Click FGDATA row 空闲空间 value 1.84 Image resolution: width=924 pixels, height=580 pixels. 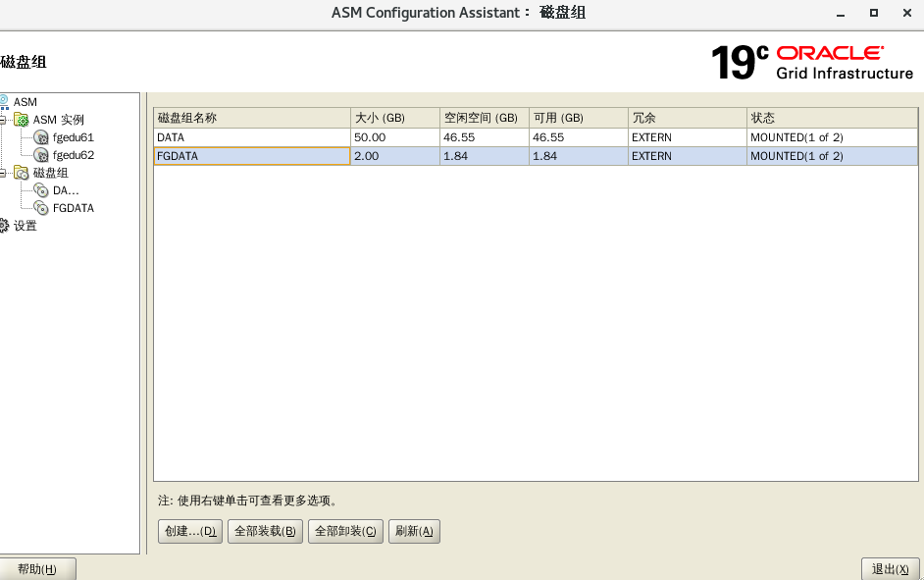[x=485, y=156]
